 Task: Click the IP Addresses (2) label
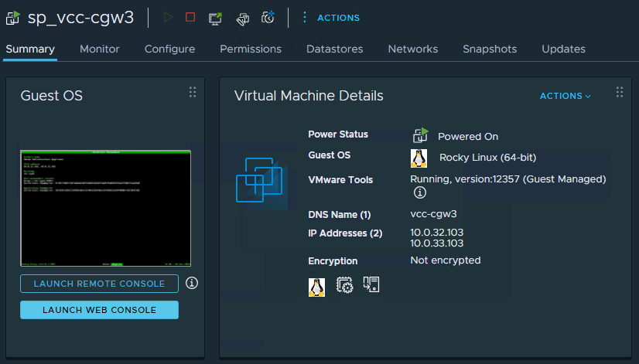[345, 233]
